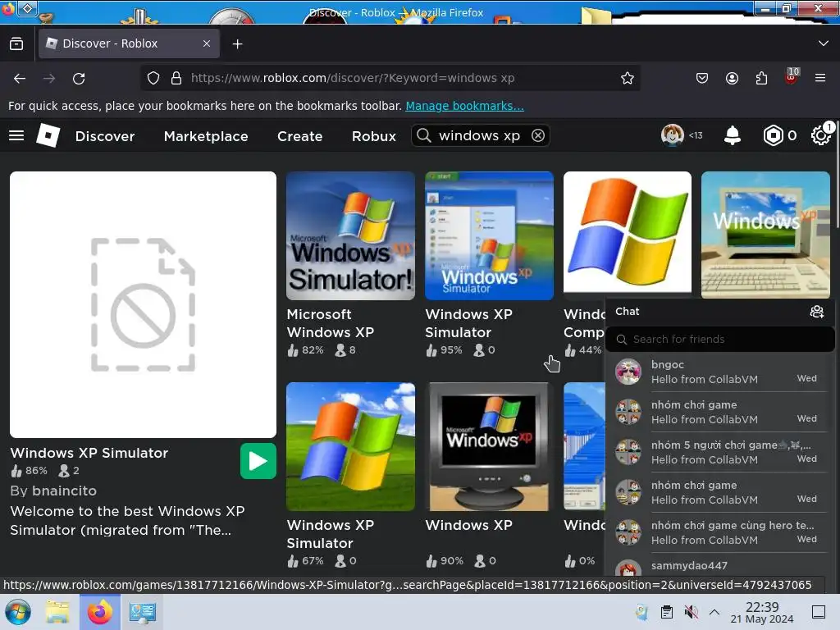840x630 pixels.
Task: Open chat nhóm chơi game cùng hero
Action: [720, 532]
